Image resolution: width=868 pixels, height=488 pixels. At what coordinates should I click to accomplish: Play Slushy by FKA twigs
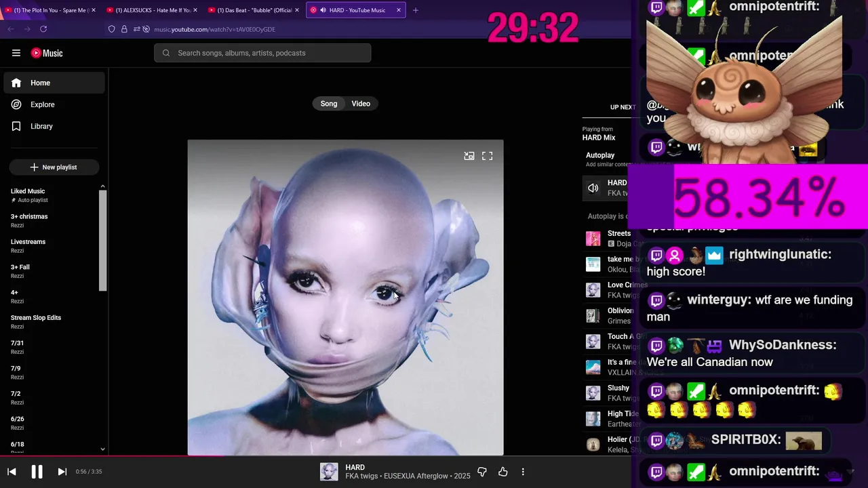click(608, 393)
